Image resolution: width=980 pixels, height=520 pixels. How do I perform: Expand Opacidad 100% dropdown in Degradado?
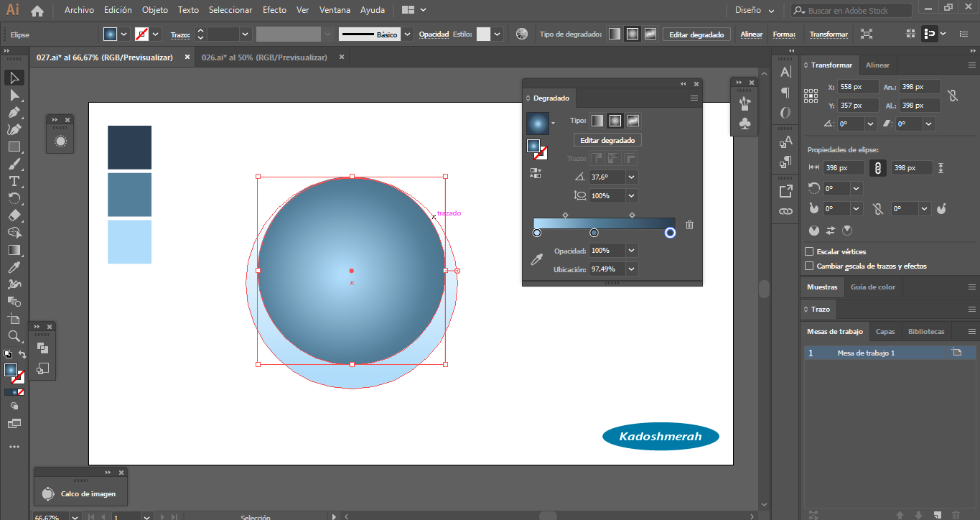click(x=632, y=251)
